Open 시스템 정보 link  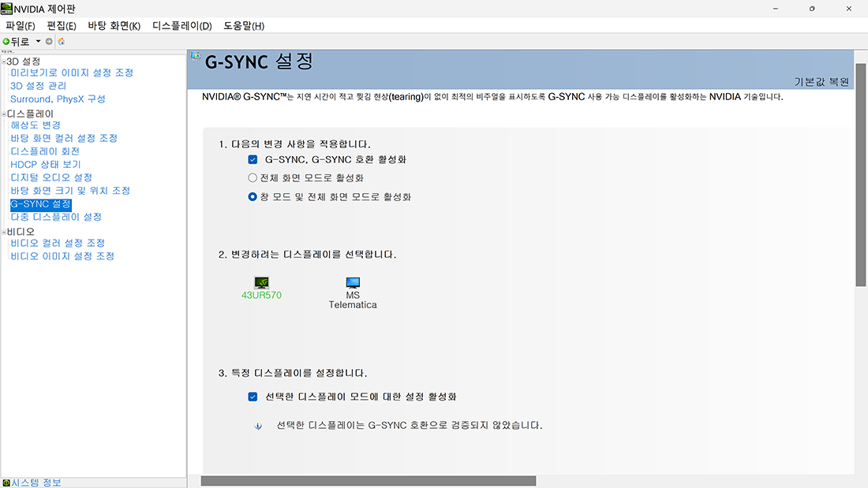pos(36,482)
